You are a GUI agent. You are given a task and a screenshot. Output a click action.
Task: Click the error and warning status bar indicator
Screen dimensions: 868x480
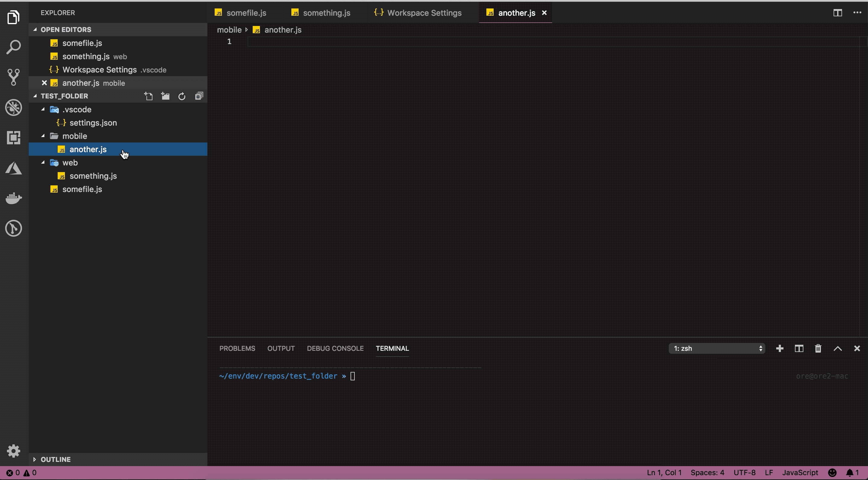20,472
